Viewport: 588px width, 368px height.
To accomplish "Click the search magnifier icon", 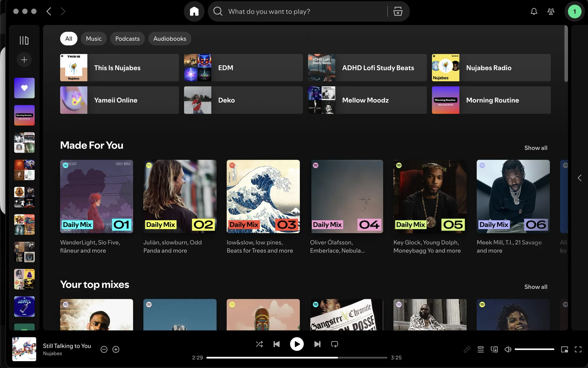I will click(218, 11).
